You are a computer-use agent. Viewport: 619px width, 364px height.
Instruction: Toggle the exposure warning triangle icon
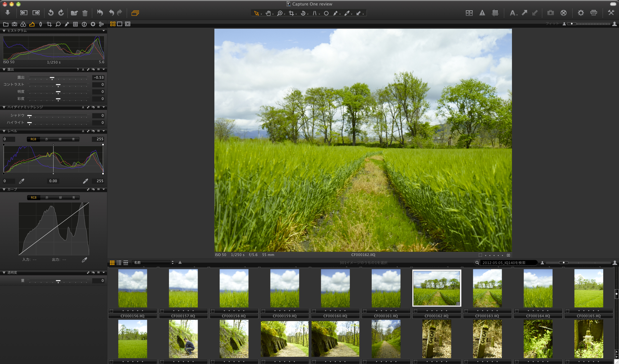[x=482, y=13]
